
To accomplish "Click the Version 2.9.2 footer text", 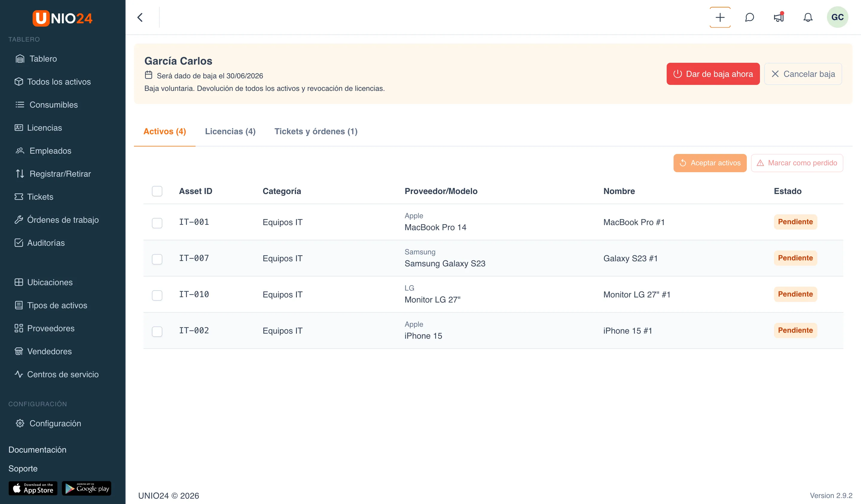I will point(831,495).
